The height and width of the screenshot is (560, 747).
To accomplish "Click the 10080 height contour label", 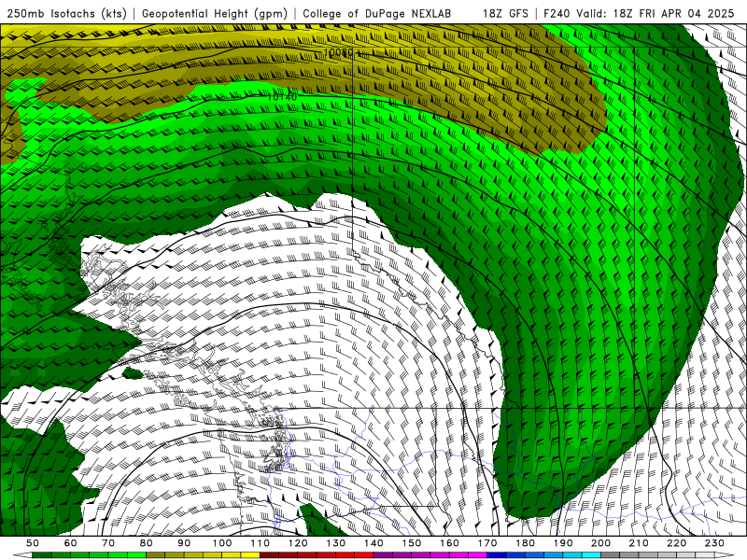I will coord(338,52).
